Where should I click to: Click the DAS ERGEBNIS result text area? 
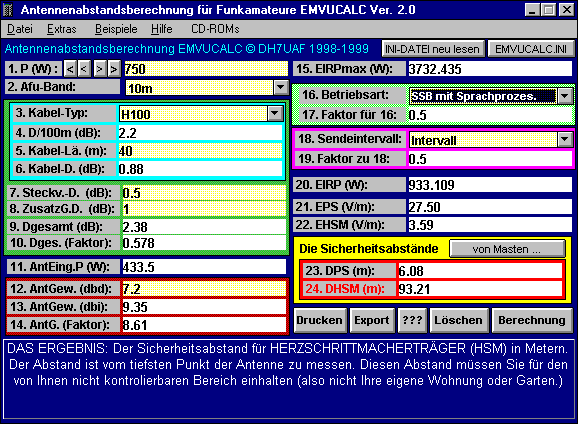tap(289, 379)
